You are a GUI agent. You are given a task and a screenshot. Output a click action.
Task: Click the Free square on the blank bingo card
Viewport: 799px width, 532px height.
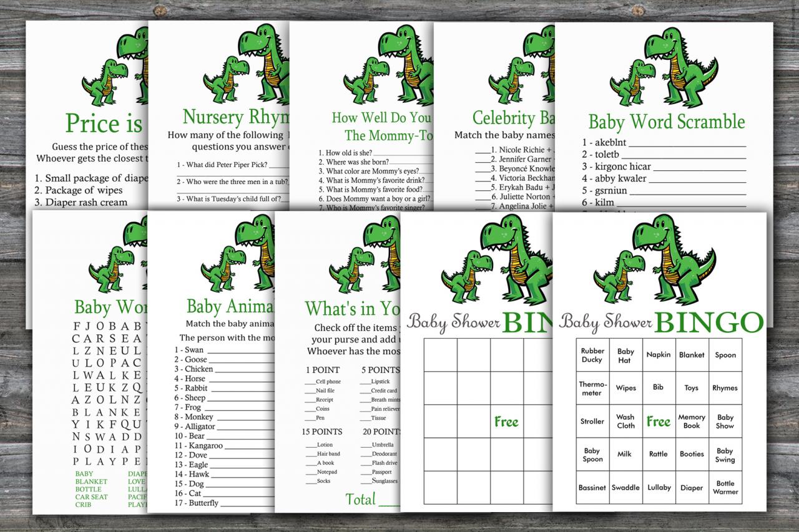coord(506,422)
